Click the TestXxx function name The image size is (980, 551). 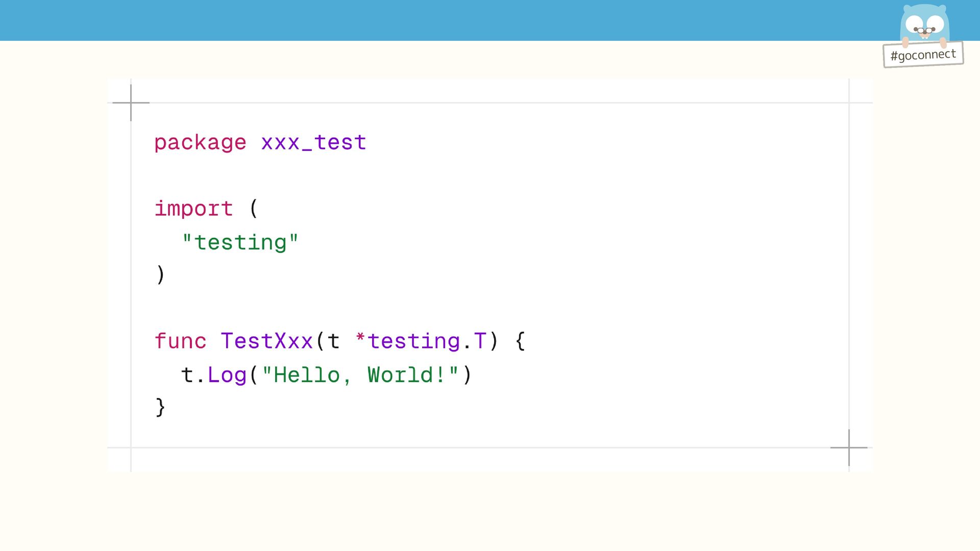[x=266, y=341]
